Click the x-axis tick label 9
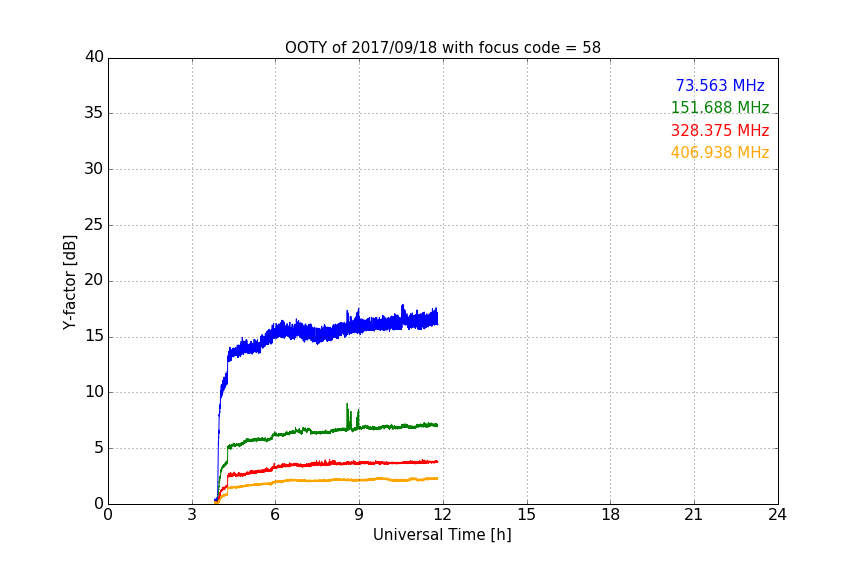864x576 pixels. pyautogui.click(x=359, y=515)
